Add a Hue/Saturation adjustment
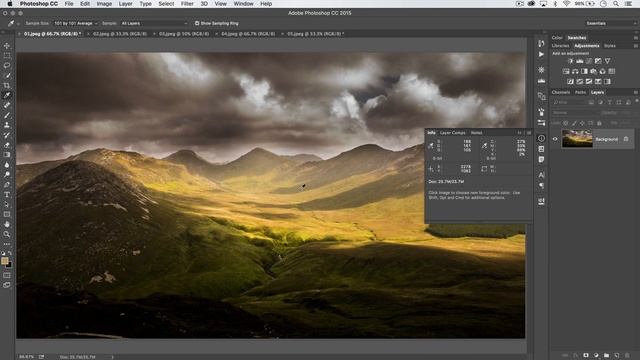The image size is (640, 360). point(566,71)
